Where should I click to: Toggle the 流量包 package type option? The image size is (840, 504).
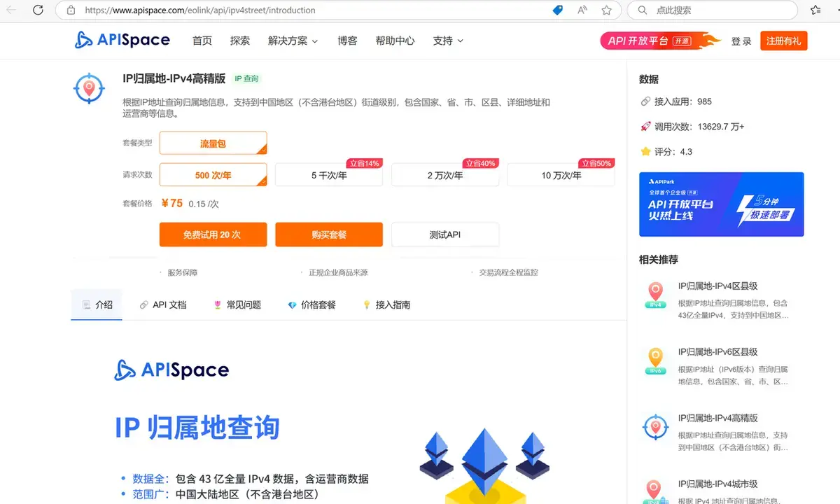[213, 143]
